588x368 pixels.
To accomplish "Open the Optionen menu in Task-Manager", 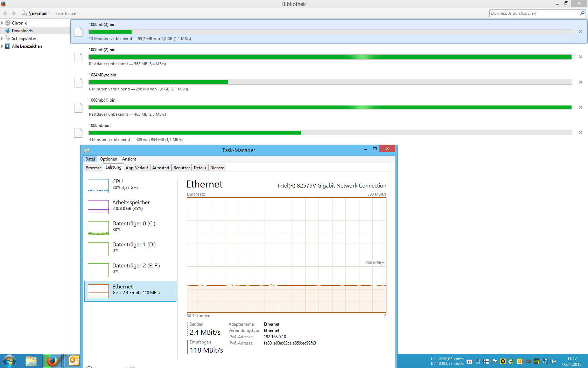I will pos(108,159).
